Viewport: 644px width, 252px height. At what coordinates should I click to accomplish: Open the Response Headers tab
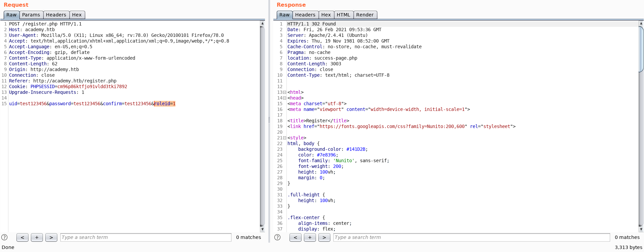click(x=305, y=15)
